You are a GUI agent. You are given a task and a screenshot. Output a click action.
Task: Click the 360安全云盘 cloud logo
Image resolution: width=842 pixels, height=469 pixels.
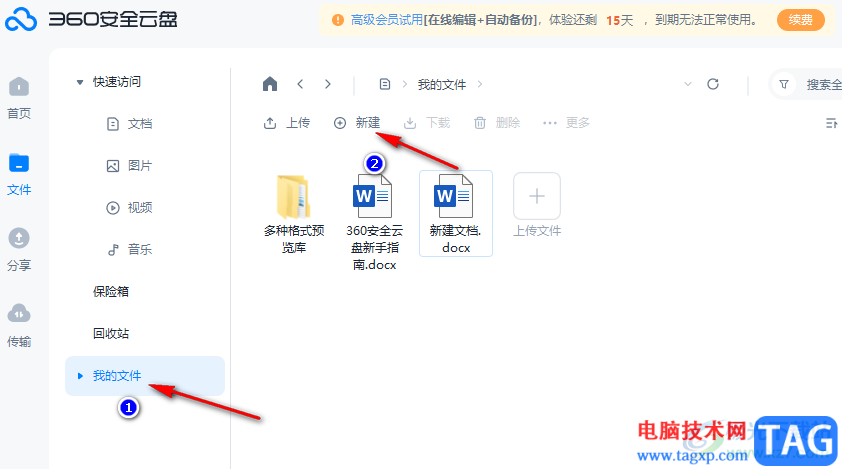click(21, 19)
